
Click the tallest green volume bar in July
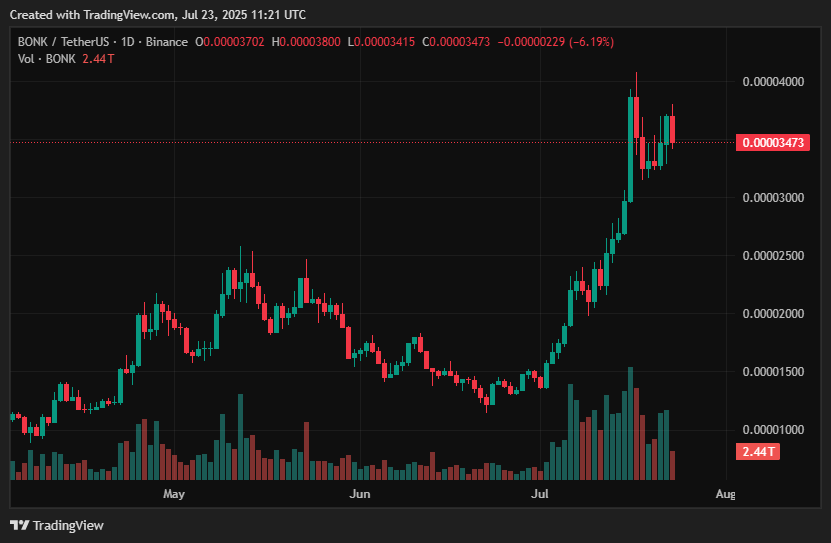tap(631, 423)
